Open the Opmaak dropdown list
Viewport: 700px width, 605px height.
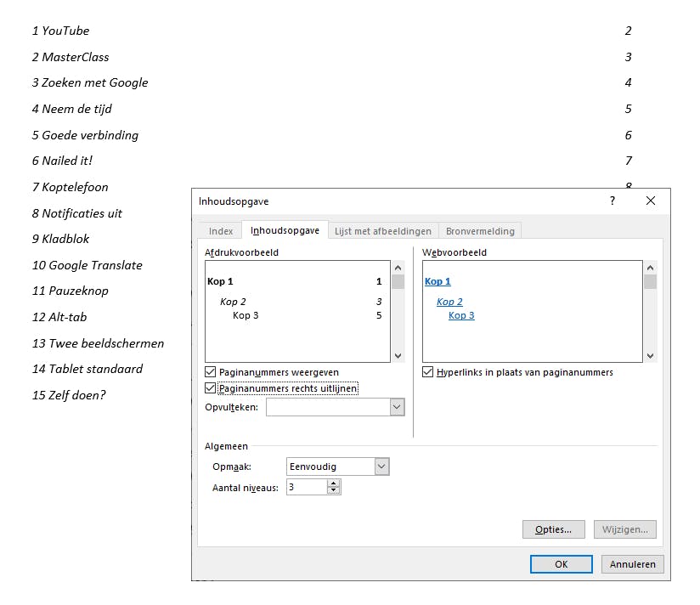pyautogui.click(x=381, y=466)
